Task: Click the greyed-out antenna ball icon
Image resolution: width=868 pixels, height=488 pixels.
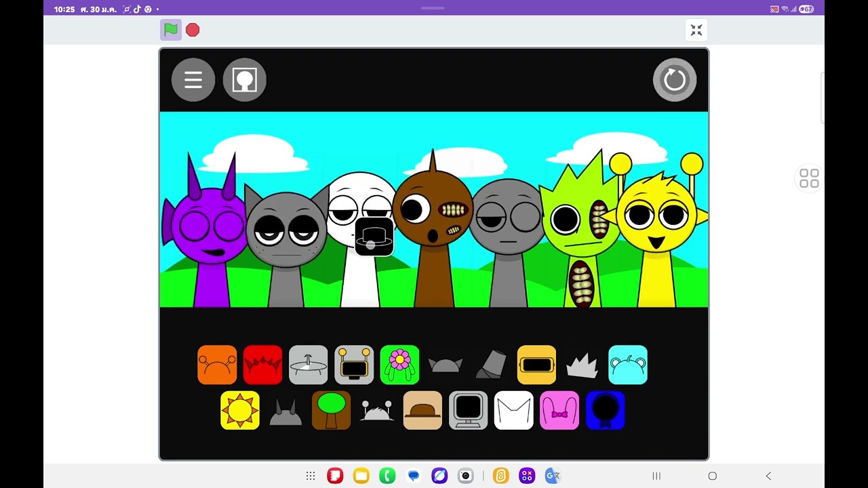Action: coord(376,411)
